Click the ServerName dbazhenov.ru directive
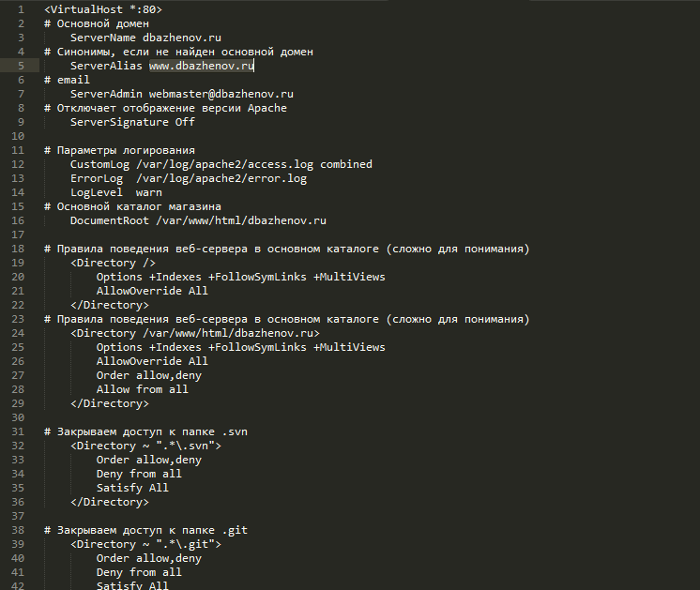Image resolution: width=700 pixels, height=590 pixels. [x=145, y=38]
